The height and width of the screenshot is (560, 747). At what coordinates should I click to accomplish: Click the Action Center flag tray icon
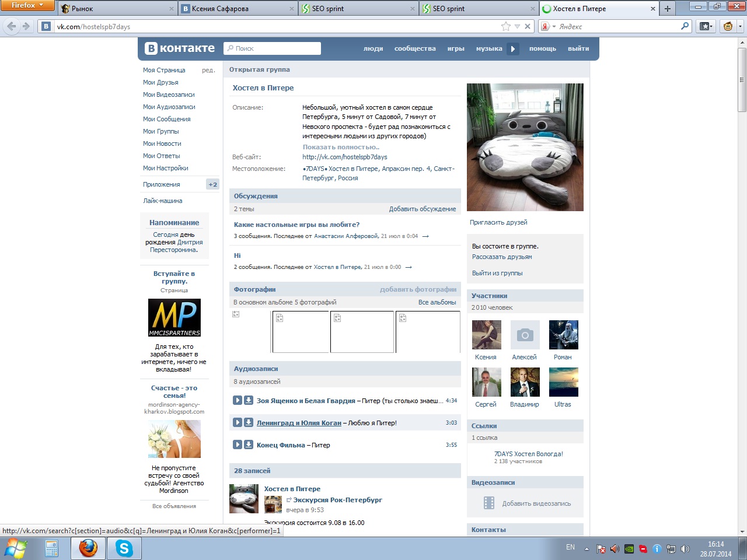tap(601, 549)
